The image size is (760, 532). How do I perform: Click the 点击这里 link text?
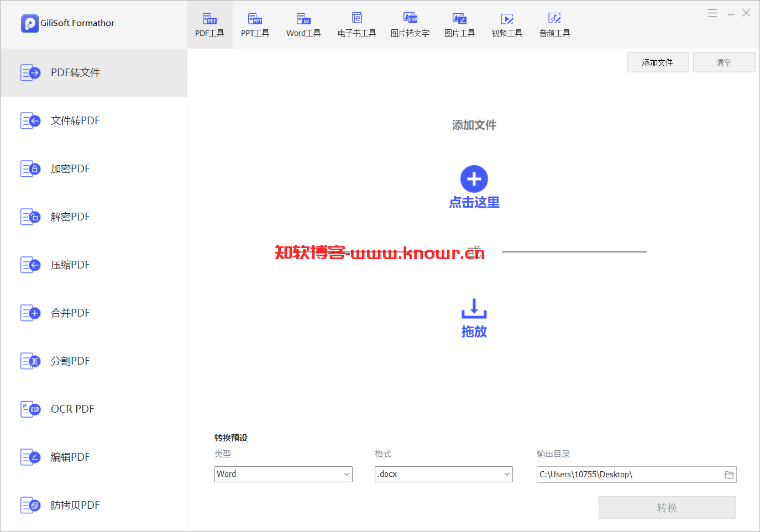(474, 203)
